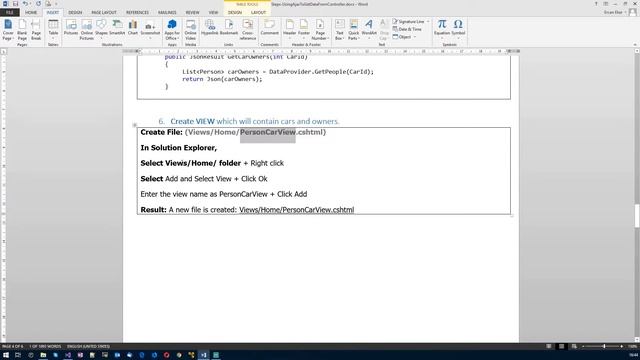
Task: Adjust the zoom slider in status bar
Action: pos(604,346)
